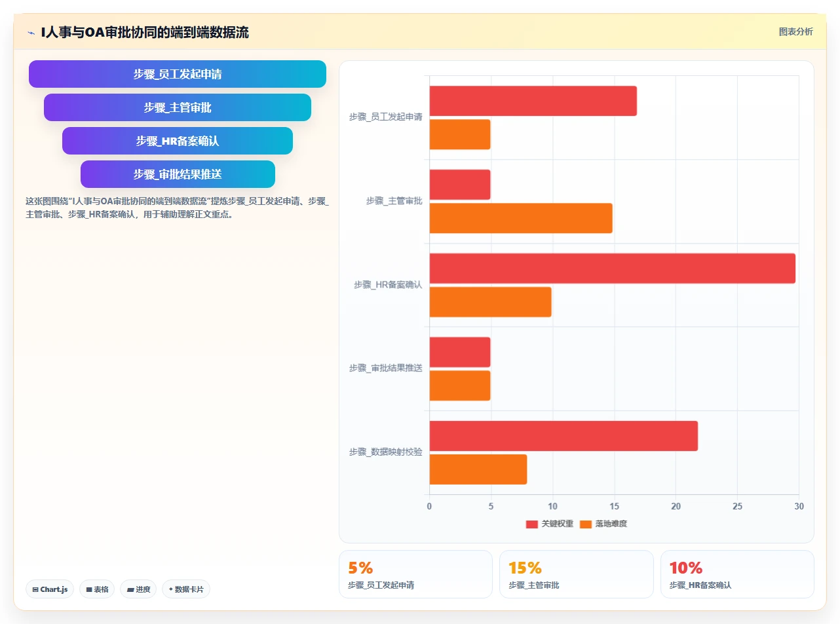The height and width of the screenshot is (624, 840).
Task: Click the 15% data card 步骤_主管审批
Action: [x=577, y=574]
